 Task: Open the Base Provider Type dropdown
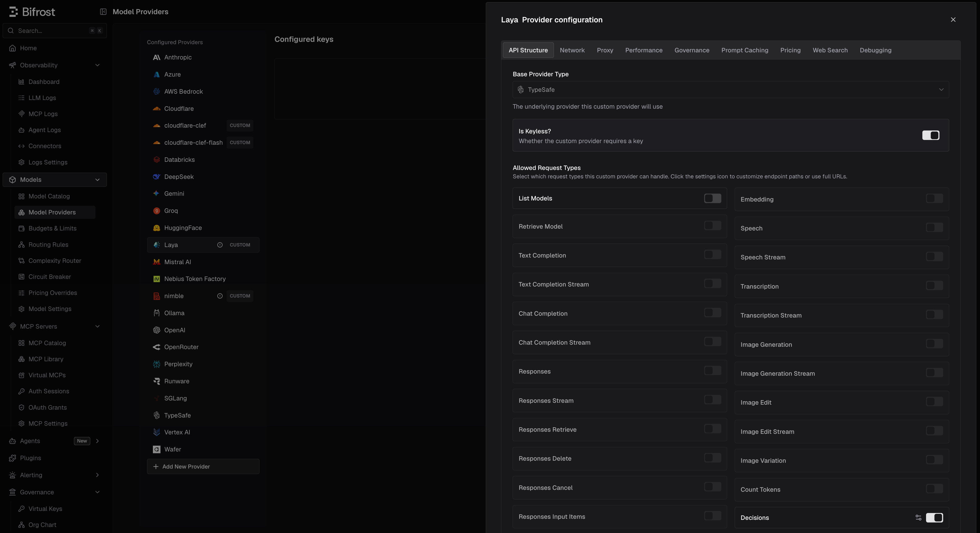(x=731, y=90)
